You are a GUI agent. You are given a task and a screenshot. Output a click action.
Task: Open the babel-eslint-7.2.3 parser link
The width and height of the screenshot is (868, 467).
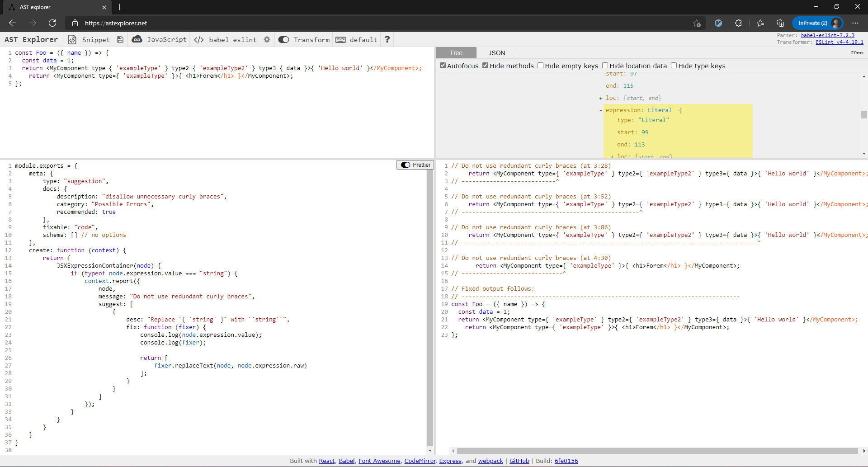(827, 35)
